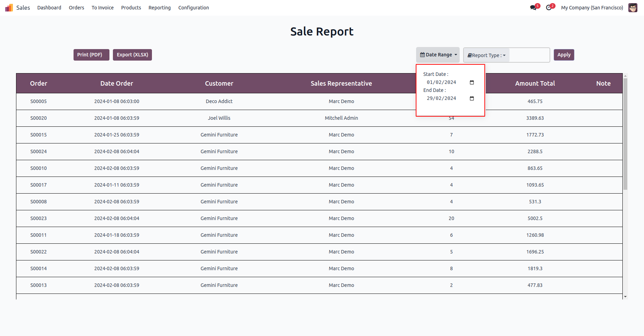Click the user avatar picture
Viewport: 644px width, 336px height.
pos(632,8)
